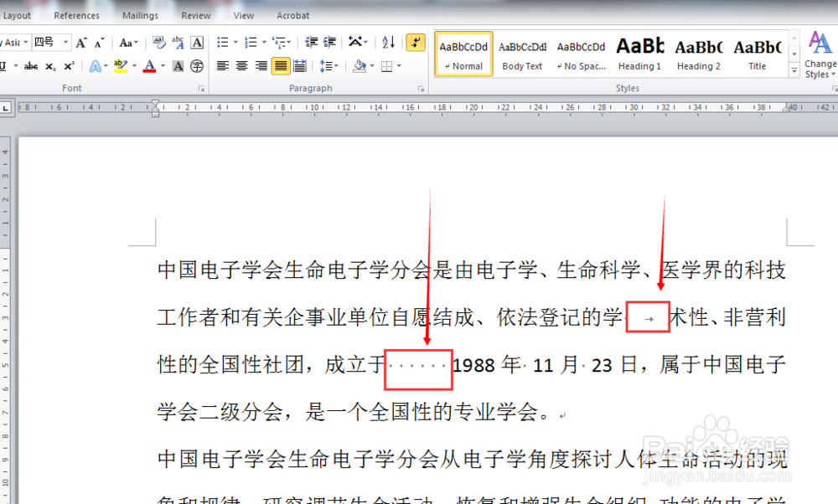
Task: Decrease paragraph indent
Action: click(x=311, y=42)
